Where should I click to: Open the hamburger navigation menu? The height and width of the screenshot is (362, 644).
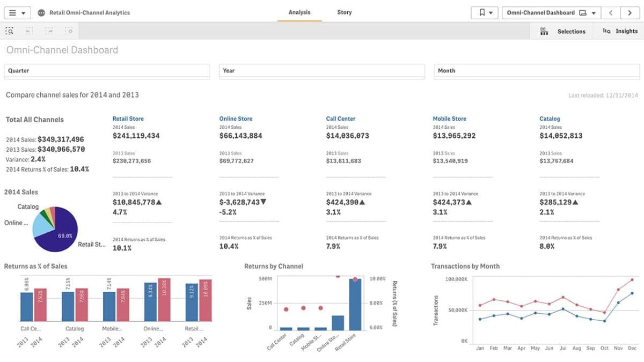coord(16,12)
